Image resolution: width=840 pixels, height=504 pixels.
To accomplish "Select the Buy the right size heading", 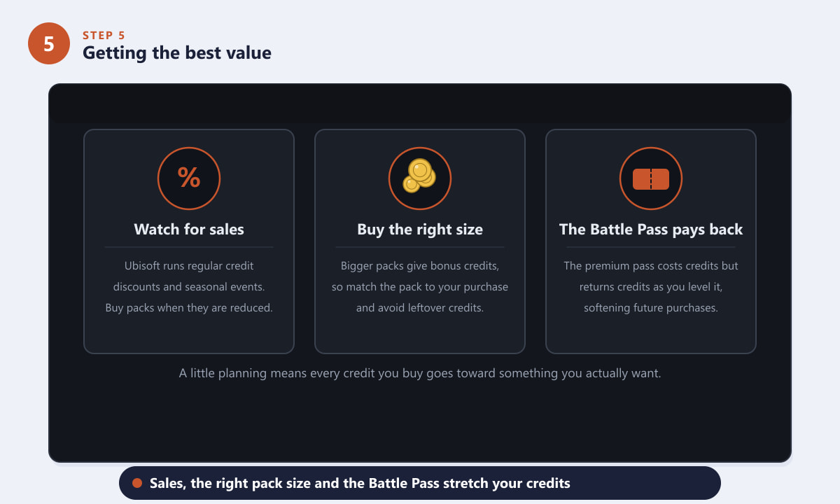I will pyautogui.click(x=420, y=230).
